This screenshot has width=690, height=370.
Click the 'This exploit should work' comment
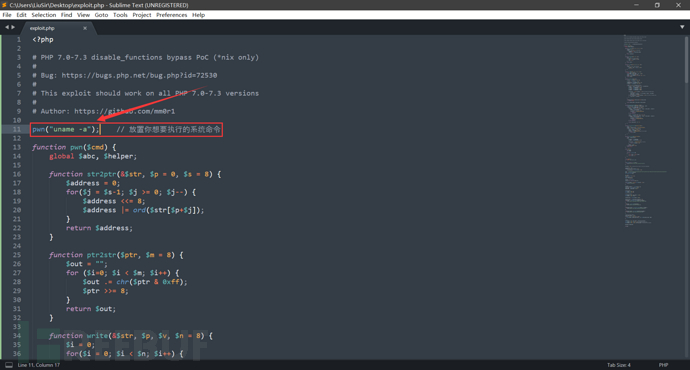146,94
